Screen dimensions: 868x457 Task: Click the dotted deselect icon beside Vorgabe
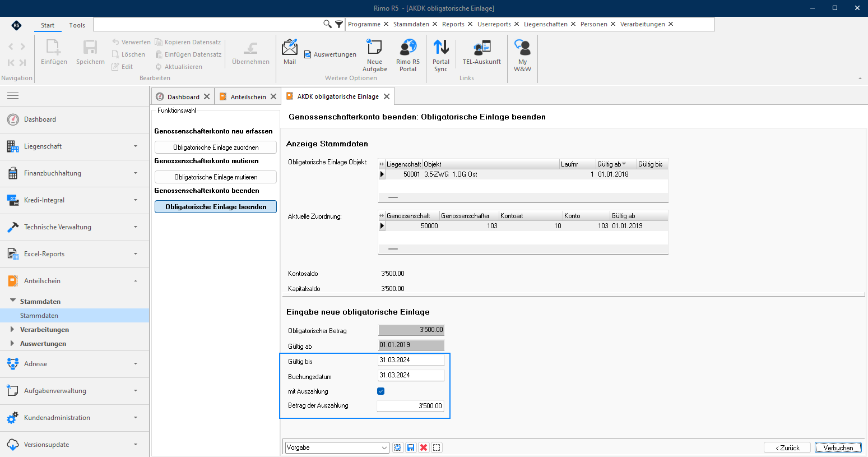(437, 447)
